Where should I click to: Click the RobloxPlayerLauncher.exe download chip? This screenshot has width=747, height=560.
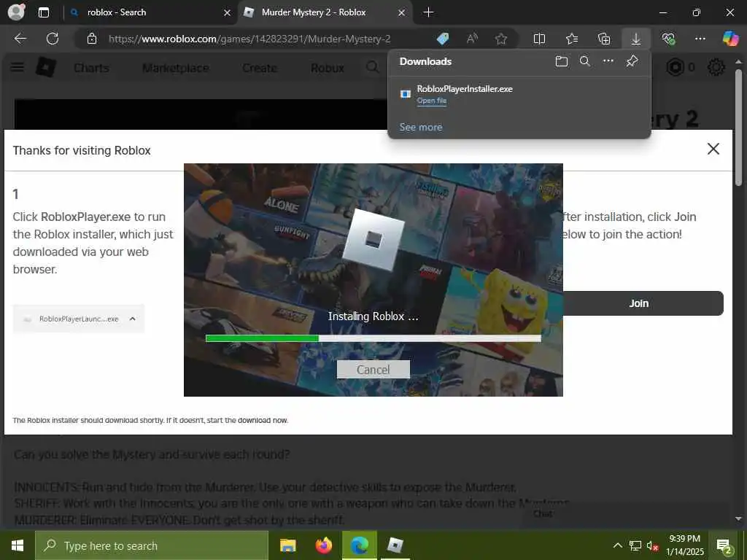(79, 319)
